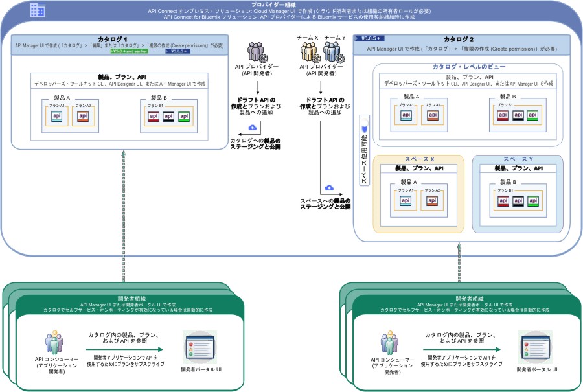This screenshot has height=392, width=583.
Task: Click the green api icon in 製品 B of カタログ2
Action: click(533, 115)
